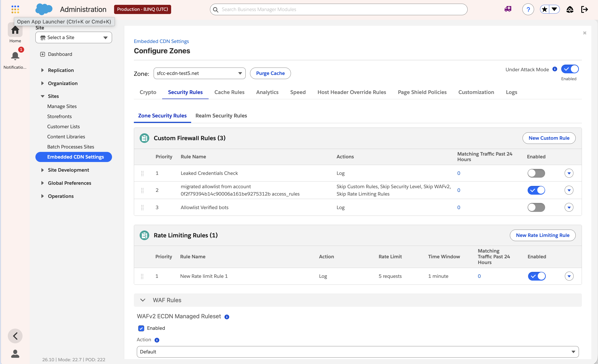Click Under Attack Mode info icon
Viewport: 598px width, 364px height.
(555, 69)
